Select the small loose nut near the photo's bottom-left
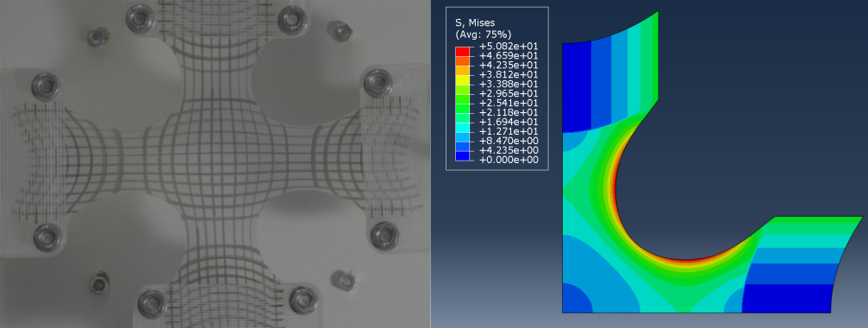This screenshot has height=328, width=868. [100, 284]
